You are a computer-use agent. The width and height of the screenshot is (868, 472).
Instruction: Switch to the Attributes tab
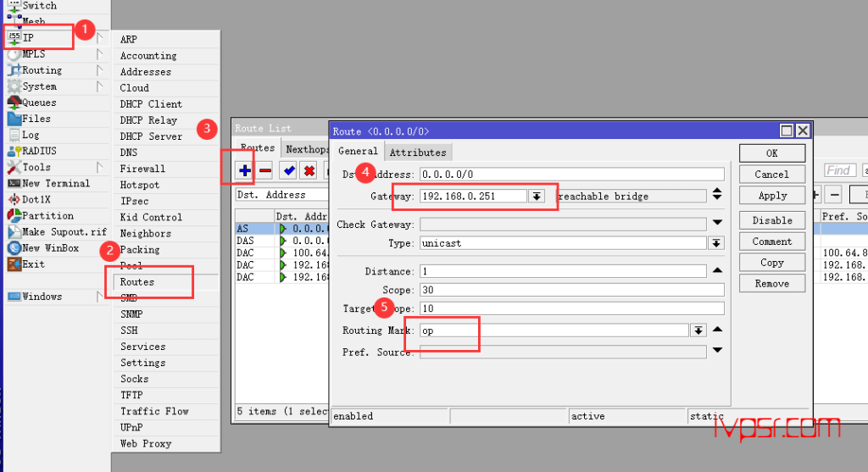coord(417,153)
